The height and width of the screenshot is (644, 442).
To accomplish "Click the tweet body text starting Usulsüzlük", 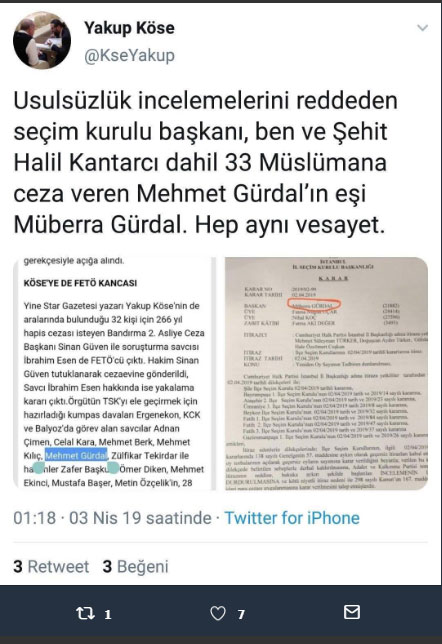I will pos(205,162).
